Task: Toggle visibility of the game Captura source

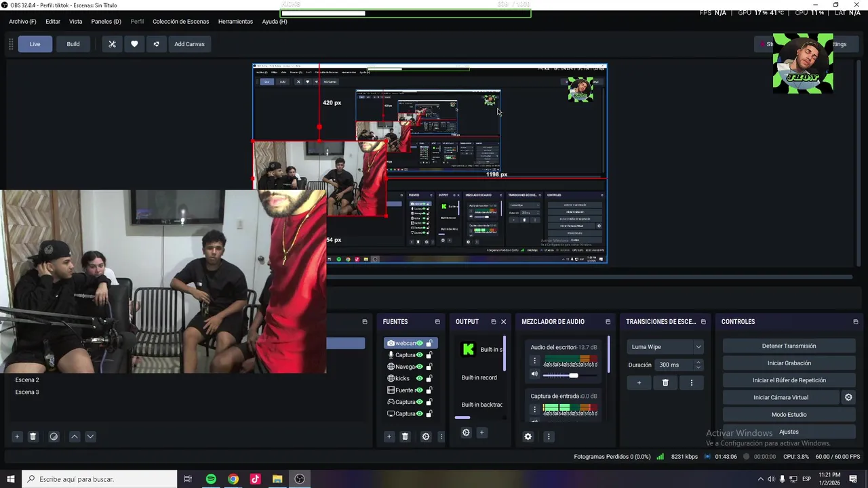Action: pos(420,402)
